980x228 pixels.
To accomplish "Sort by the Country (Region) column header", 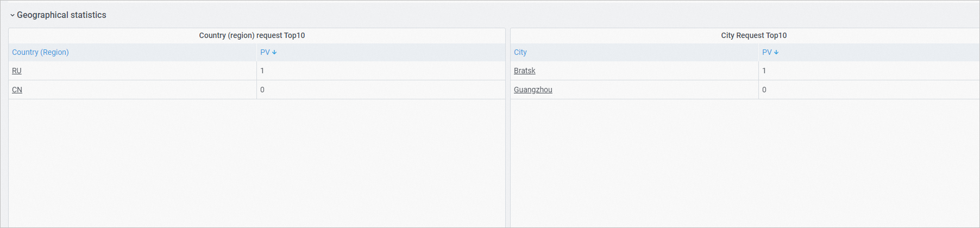I will click(x=40, y=52).
